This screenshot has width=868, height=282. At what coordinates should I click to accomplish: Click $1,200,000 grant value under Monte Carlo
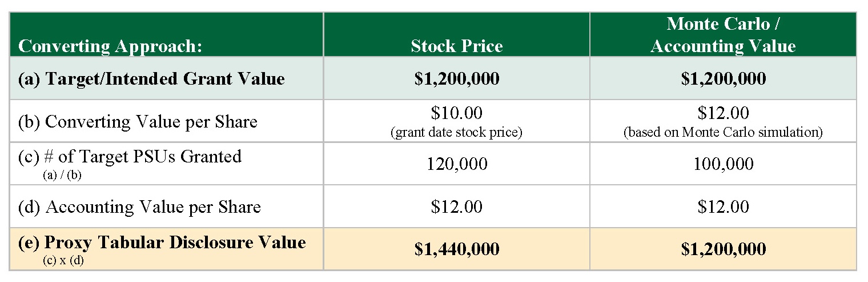723,78
